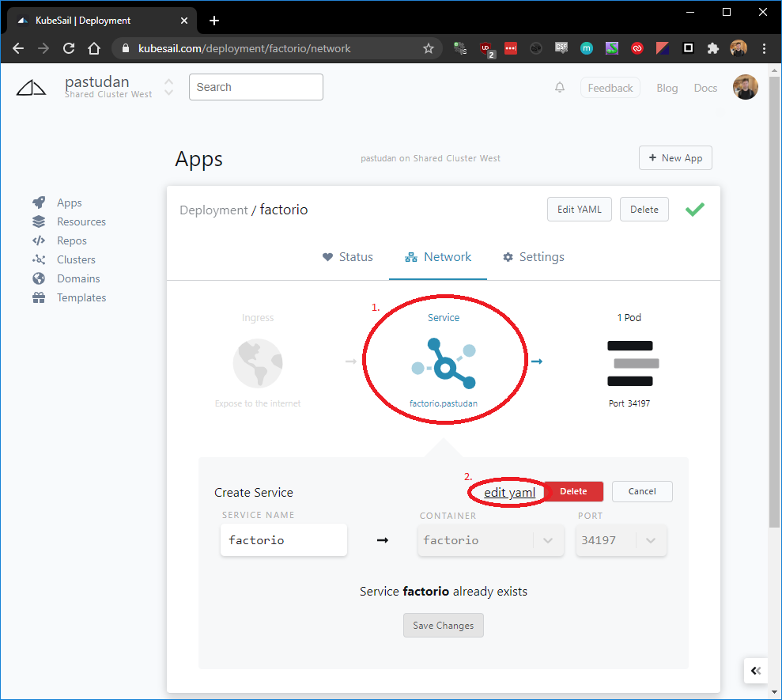782x700 pixels.
Task: Click the red Delete service button
Action: 573,491
